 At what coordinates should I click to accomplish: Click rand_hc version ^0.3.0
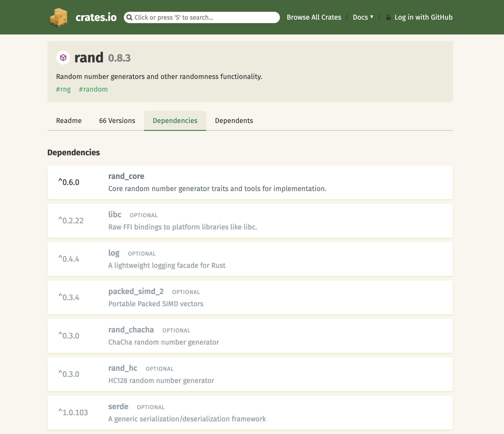69,374
